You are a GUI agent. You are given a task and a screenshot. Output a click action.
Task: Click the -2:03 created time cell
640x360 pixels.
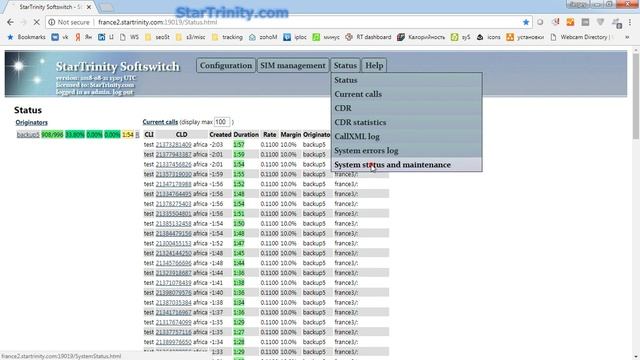pyautogui.click(x=216, y=144)
